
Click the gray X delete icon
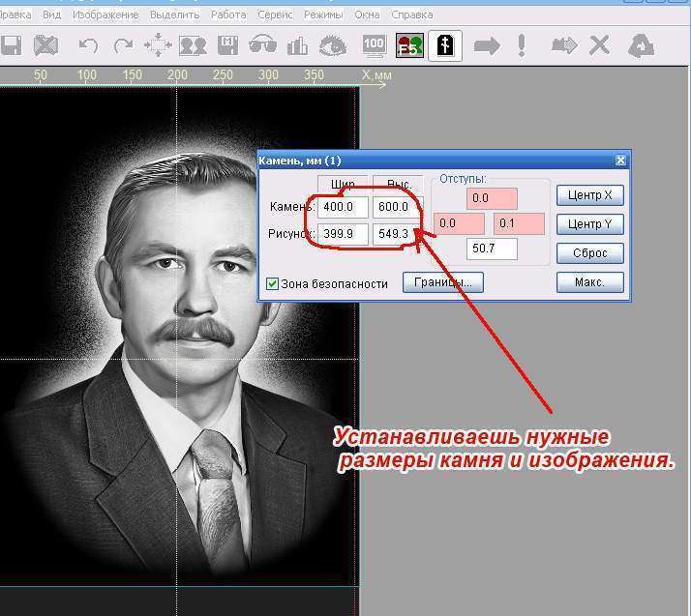click(x=600, y=45)
